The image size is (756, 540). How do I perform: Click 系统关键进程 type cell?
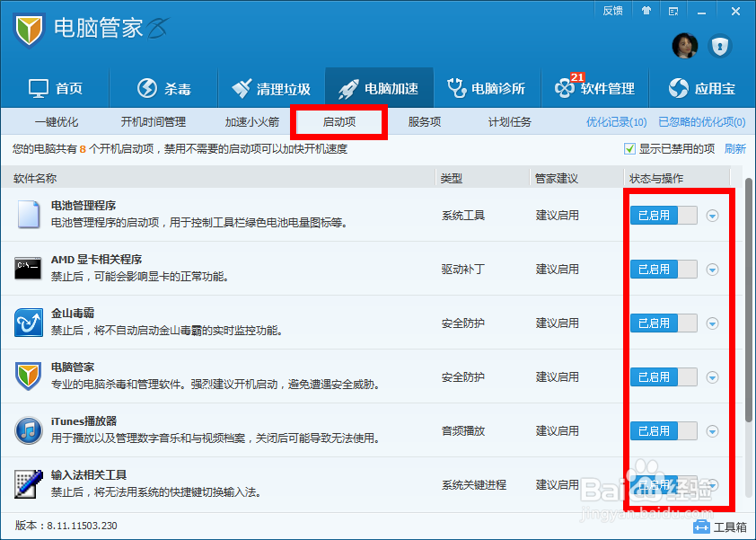(x=474, y=484)
